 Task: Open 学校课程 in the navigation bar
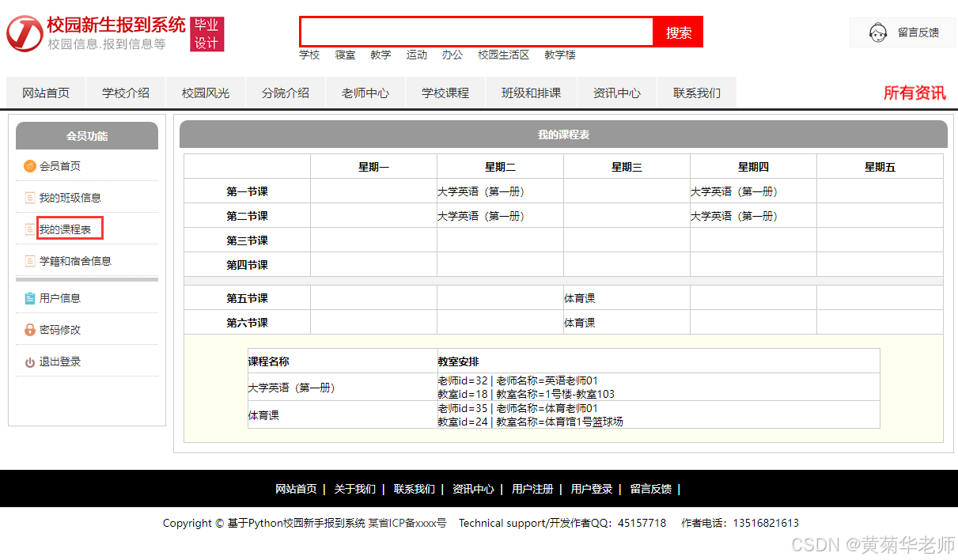[x=445, y=93]
